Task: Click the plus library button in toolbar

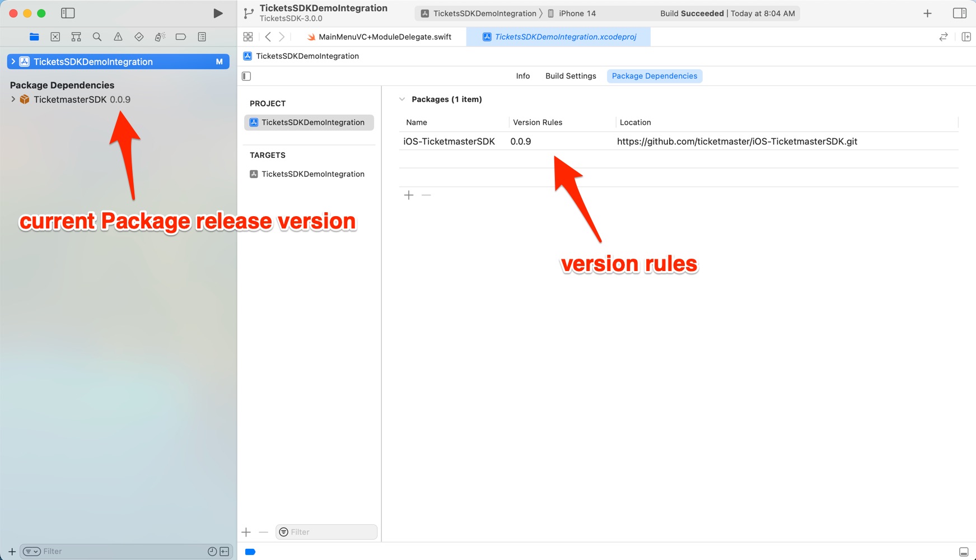Action: [x=927, y=13]
